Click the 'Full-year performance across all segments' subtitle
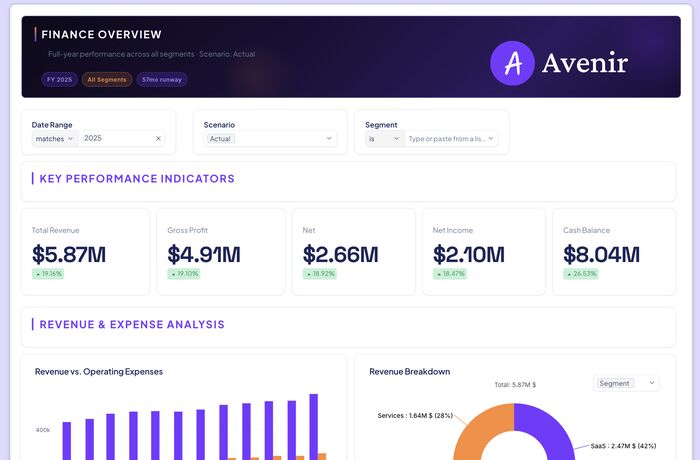 [121, 54]
